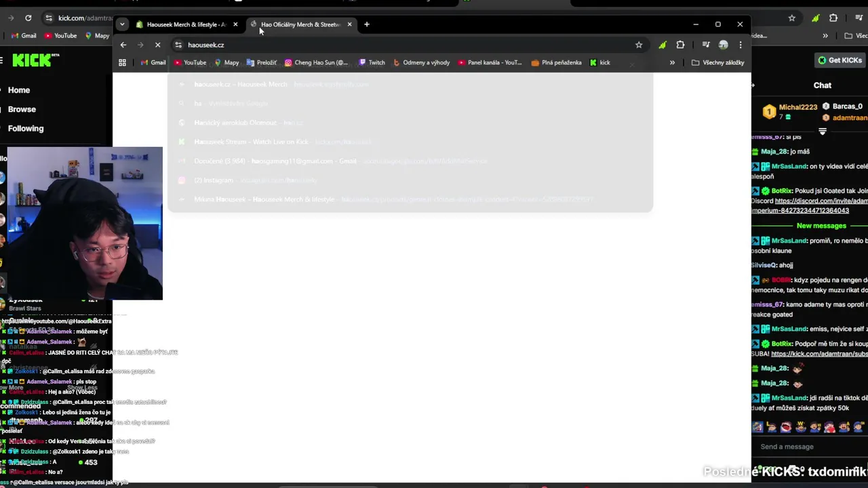The height and width of the screenshot is (488, 868).
Task: Open Všechny záložky bookmarks folder
Action: coord(717,62)
